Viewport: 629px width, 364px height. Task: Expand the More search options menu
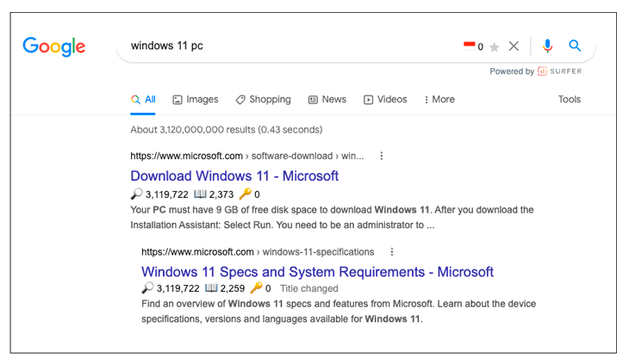[439, 99]
